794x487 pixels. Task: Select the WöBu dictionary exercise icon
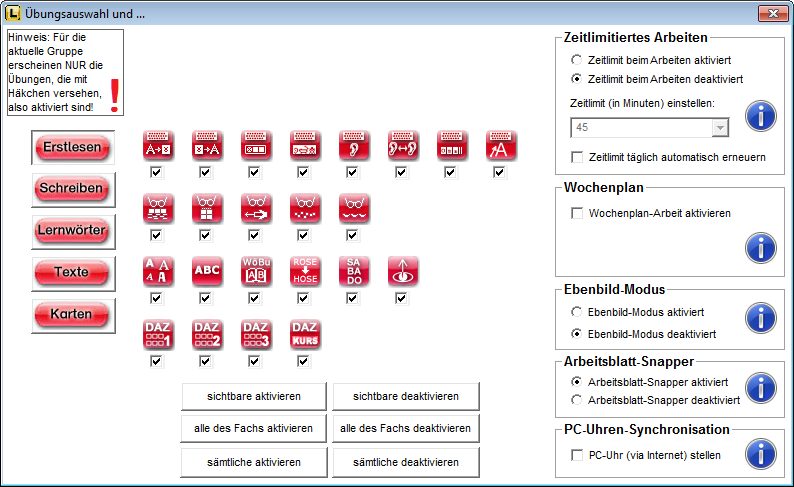[x=256, y=271]
